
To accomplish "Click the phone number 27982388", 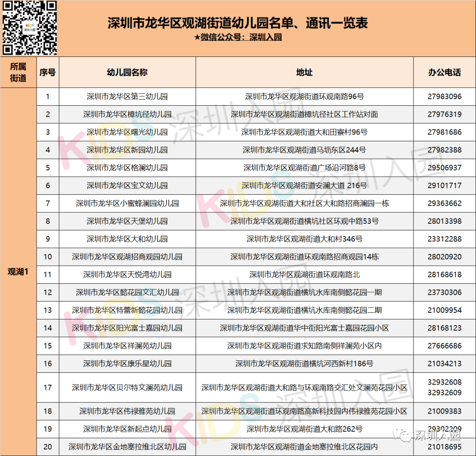I will tap(444, 150).
